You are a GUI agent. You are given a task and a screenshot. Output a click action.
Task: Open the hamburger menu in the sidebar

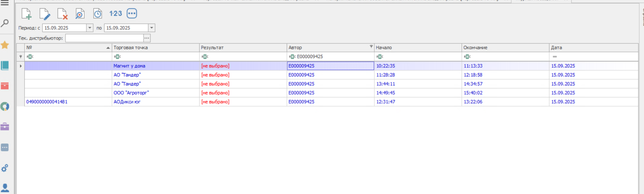tap(5, 3)
